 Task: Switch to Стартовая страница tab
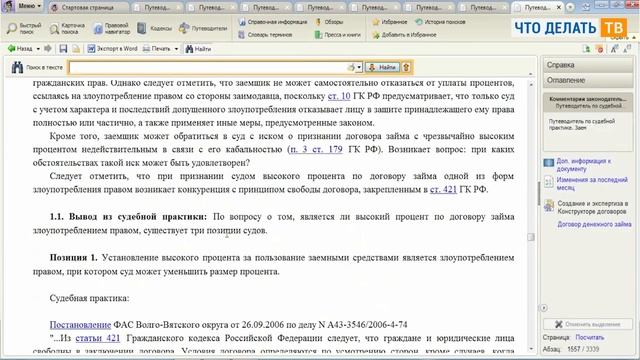88,7
